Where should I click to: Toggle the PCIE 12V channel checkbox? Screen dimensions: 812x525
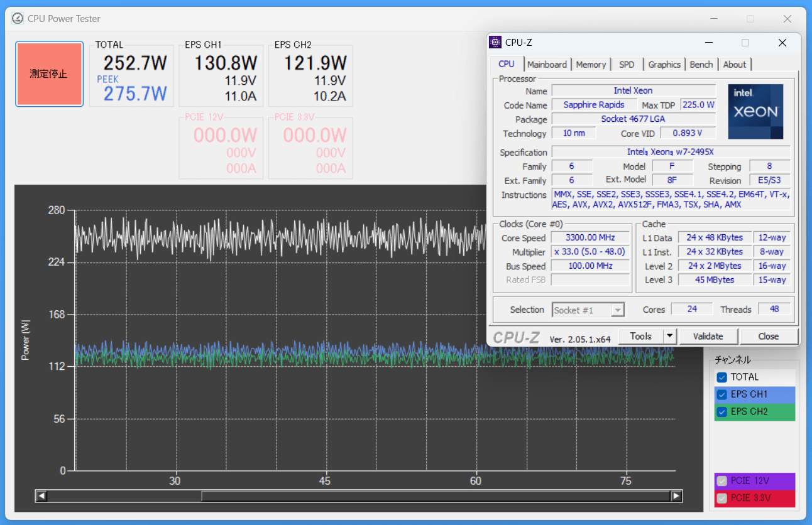tap(721, 481)
